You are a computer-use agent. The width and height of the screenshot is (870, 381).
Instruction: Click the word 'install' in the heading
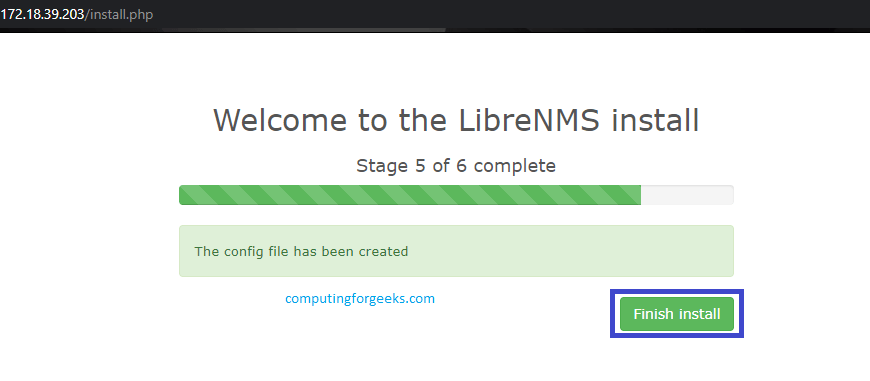click(x=655, y=120)
